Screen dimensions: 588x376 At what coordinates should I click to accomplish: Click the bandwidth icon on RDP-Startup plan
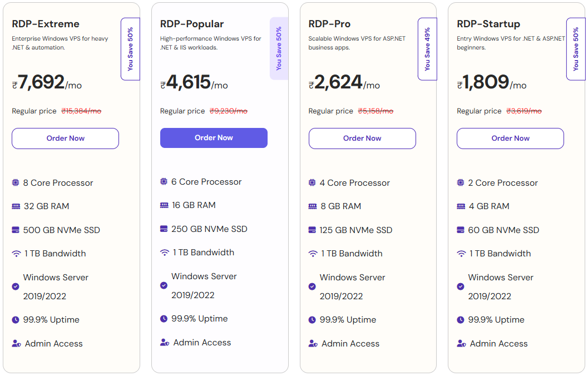click(460, 253)
